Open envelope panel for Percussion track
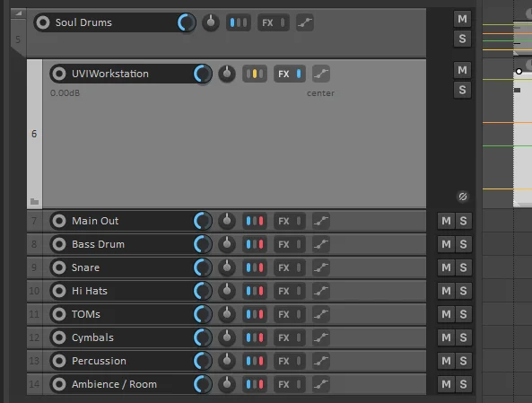 click(321, 361)
